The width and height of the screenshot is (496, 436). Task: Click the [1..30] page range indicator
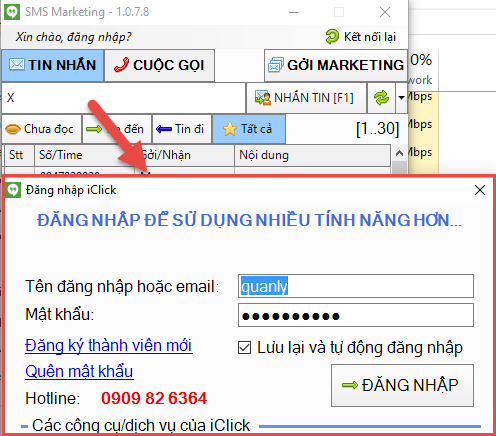tap(377, 129)
